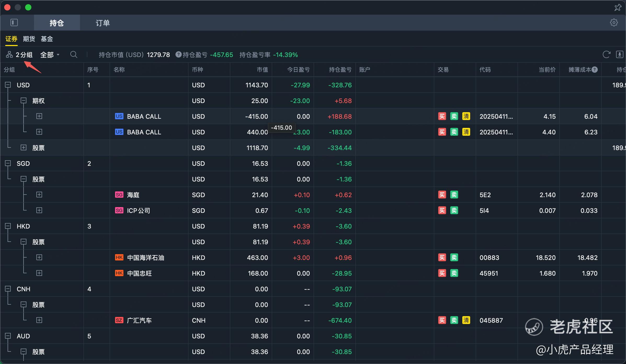Click 卖 for 中国忠旺 row

[x=454, y=273]
